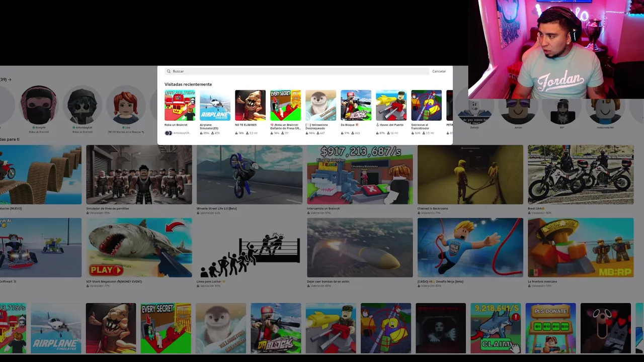
Task: Open the Jonan friend avatar with sunglasses
Action: click(x=518, y=112)
